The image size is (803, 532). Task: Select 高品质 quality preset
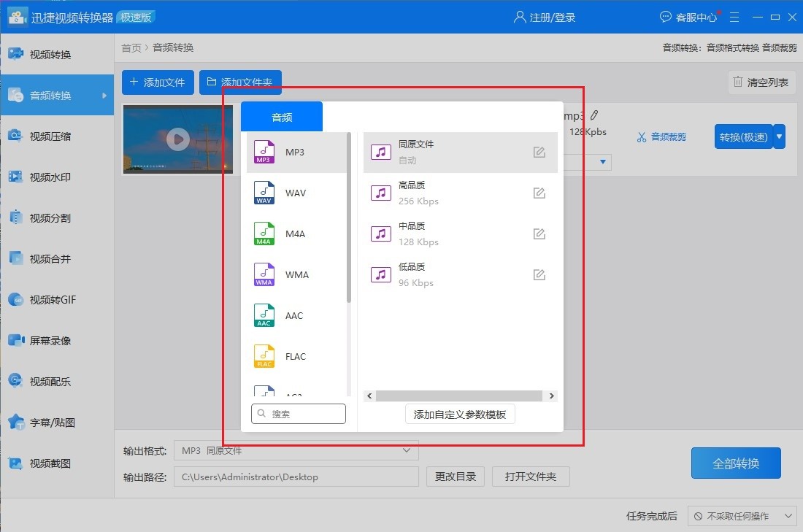(461, 193)
